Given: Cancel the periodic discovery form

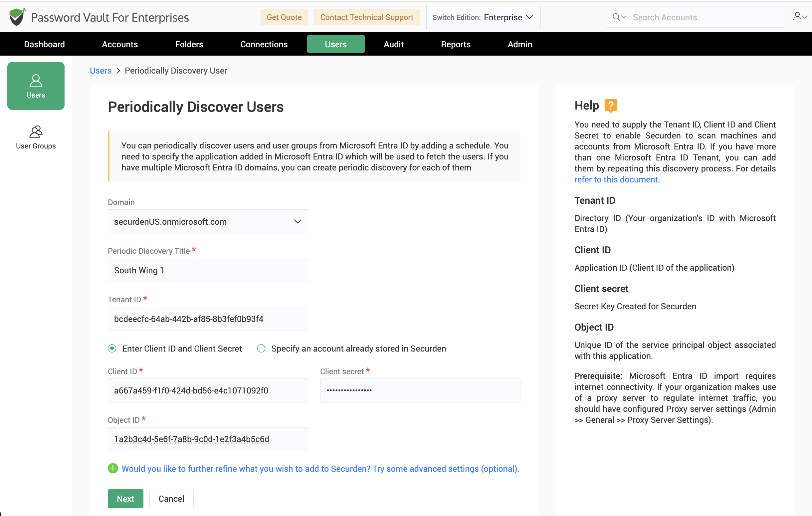Looking at the screenshot, I should [171, 498].
